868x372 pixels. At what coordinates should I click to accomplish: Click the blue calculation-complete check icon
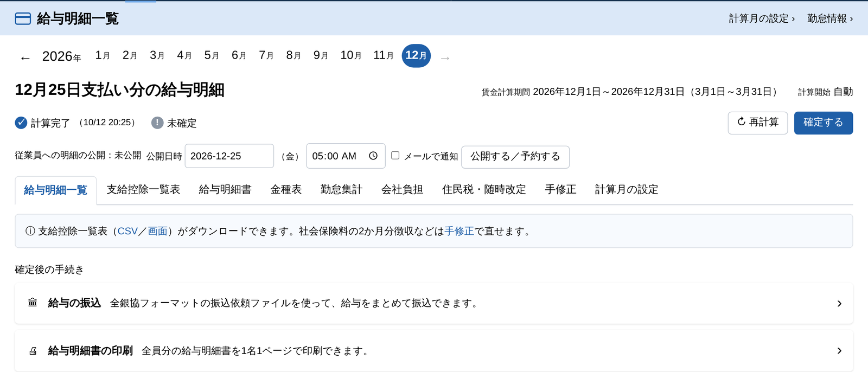[21, 123]
